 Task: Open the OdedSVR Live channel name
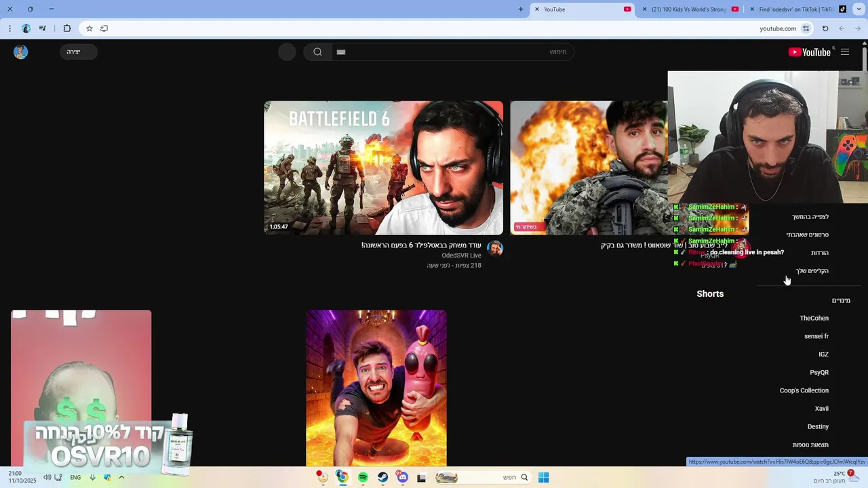pos(461,256)
